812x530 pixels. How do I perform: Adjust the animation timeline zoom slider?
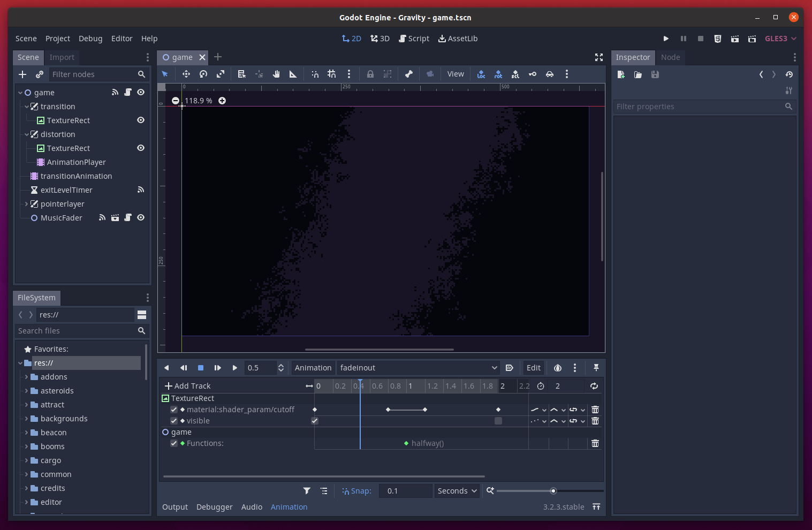pyautogui.click(x=553, y=490)
